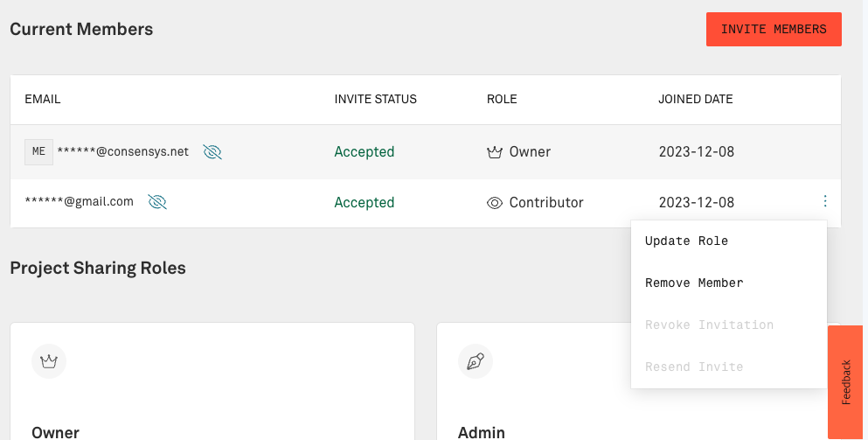868x440 pixels.
Task: Toggle email visibility for consensys.net member
Action: (212, 152)
